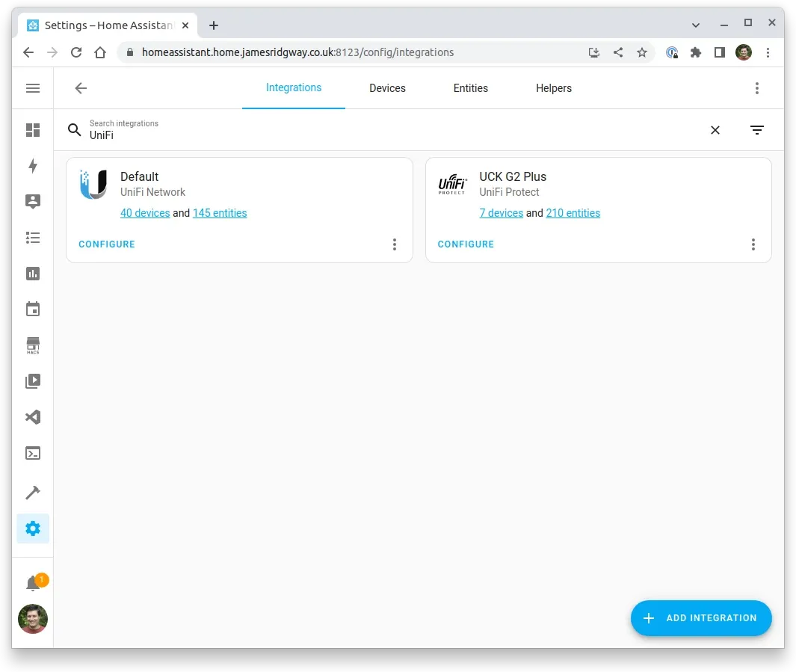The width and height of the screenshot is (796, 672).
Task: Open the filter options in search bar
Action: pos(757,129)
